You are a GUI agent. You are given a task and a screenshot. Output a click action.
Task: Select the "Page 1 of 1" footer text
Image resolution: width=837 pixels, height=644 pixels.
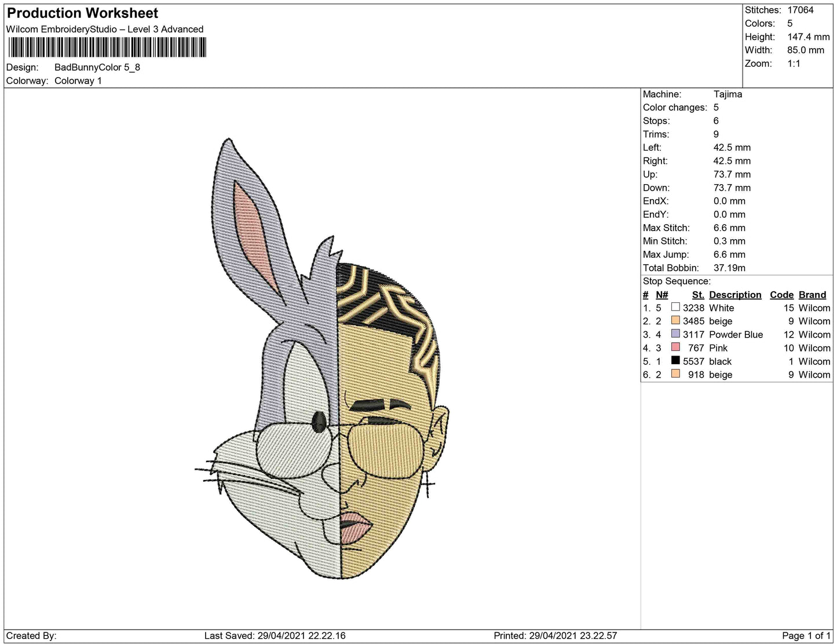point(806,635)
